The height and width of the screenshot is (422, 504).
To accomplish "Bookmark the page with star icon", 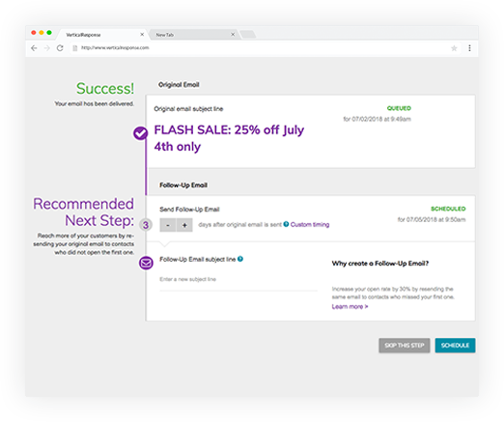I will pos(454,48).
